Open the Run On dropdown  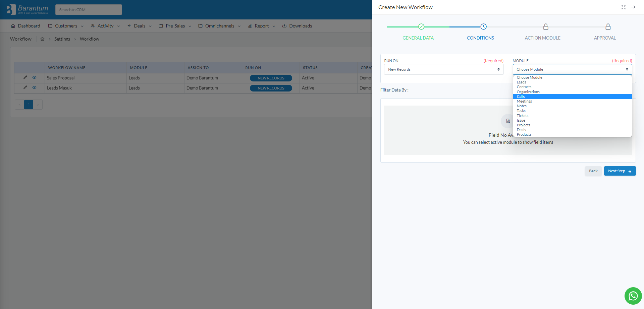coord(444,69)
